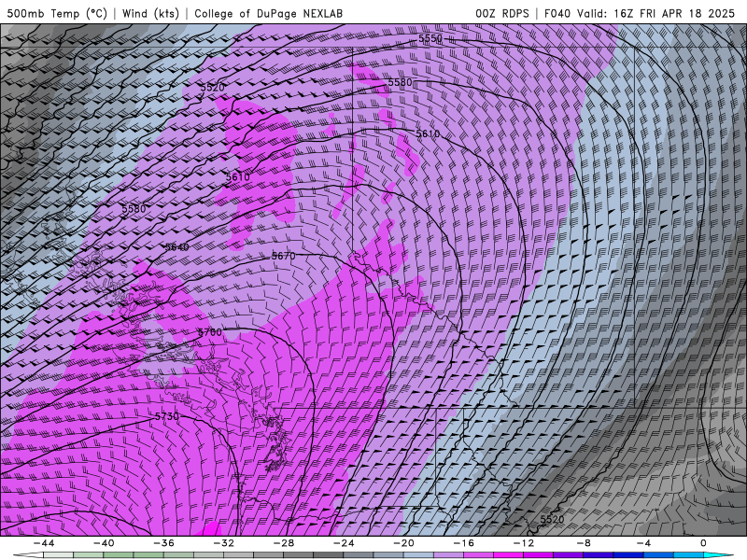747x560 pixels.
Task: Click the -36 colorbar tick label
Action: [164, 543]
